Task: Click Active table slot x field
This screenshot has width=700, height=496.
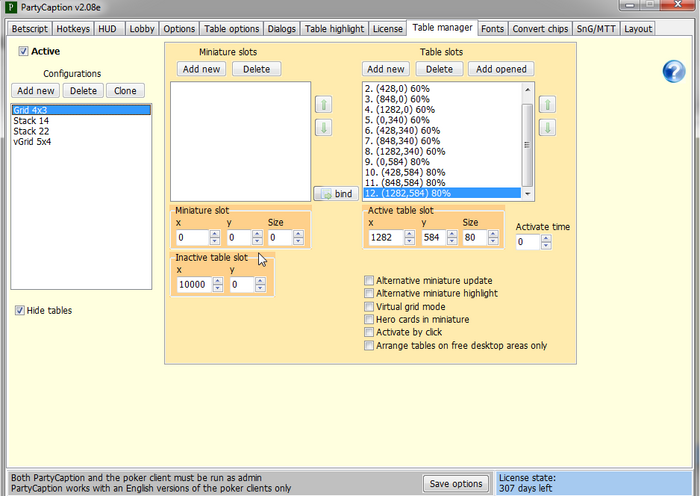Action: click(x=387, y=238)
